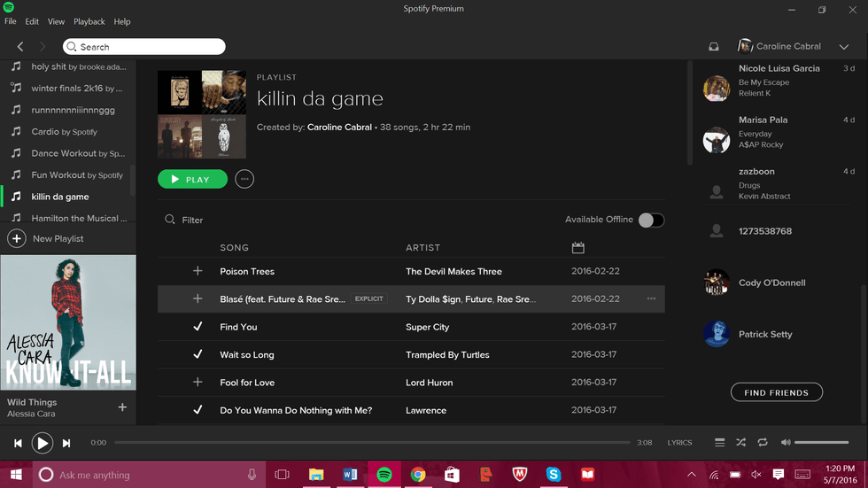The image size is (868, 488).
Task: Open more options for Blasé track row
Action: pos(651,299)
